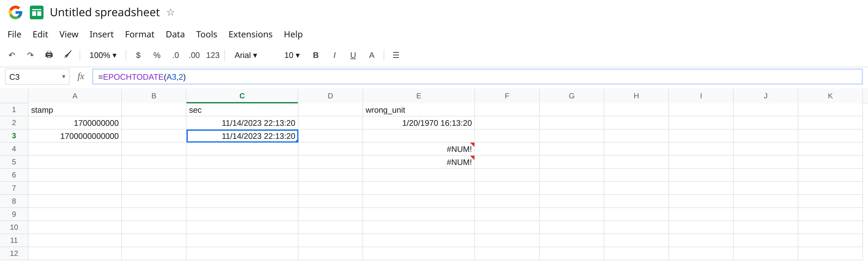
Task: Click the formula bar with EPOCHTODATE formula
Action: (x=478, y=77)
